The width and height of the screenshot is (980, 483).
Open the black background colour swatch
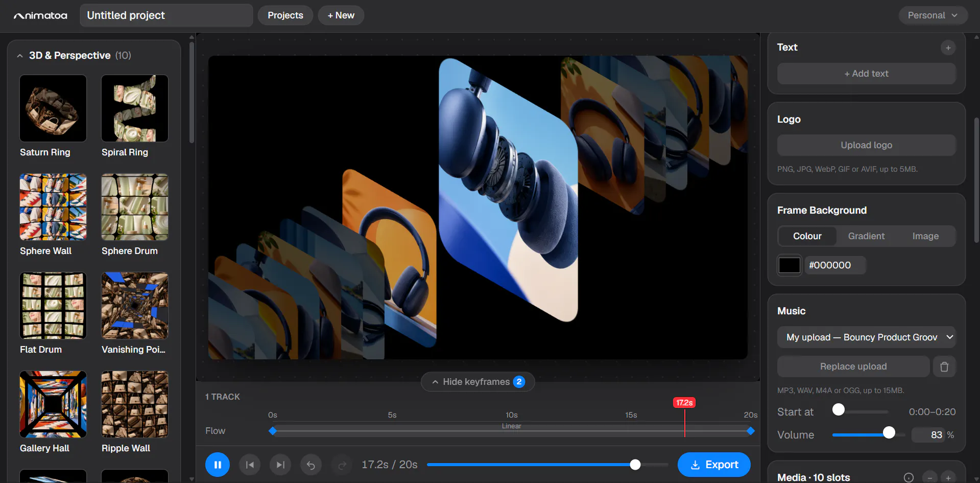(x=789, y=265)
